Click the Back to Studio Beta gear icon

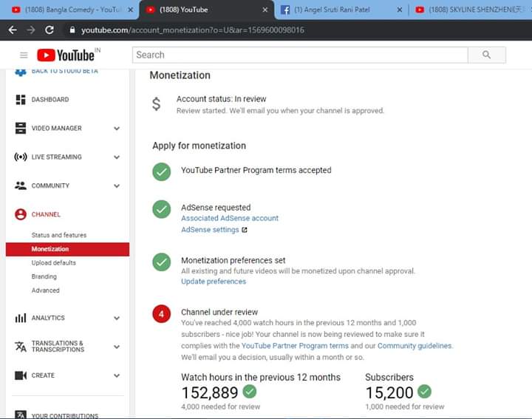click(x=21, y=72)
